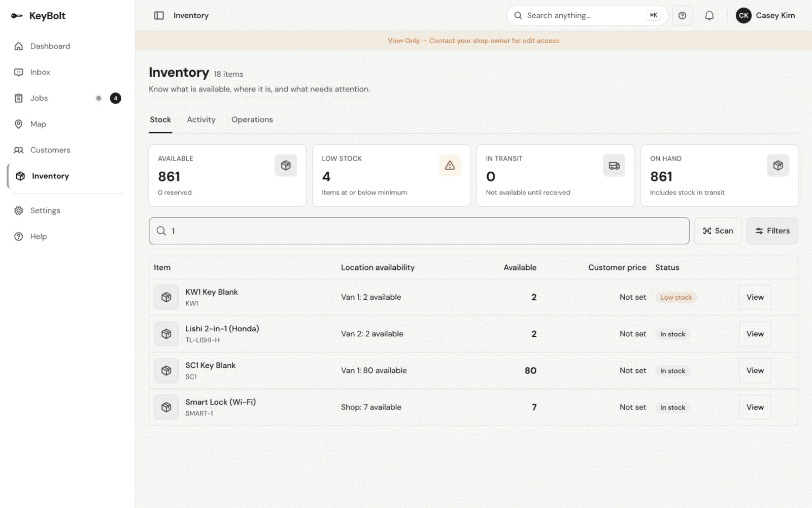Click In stock badge for Smart Lock row
This screenshot has width=812, height=508.
click(x=672, y=407)
